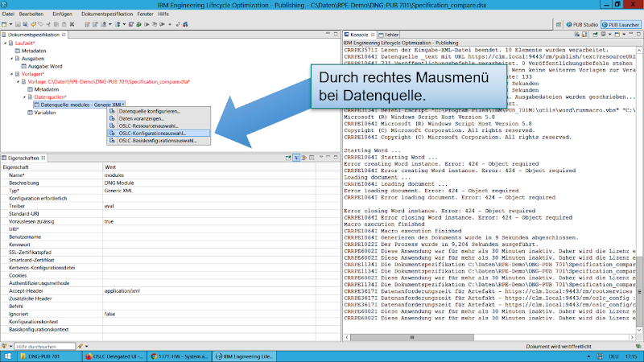This screenshot has width=644, height=362.
Task: Switch to the Fehler tab
Action: click(x=389, y=35)
